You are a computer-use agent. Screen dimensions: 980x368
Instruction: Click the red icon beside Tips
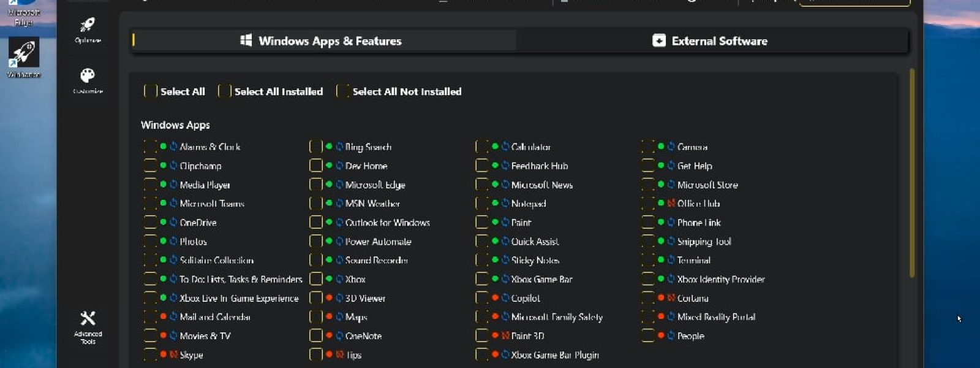[x=339, y=355]
